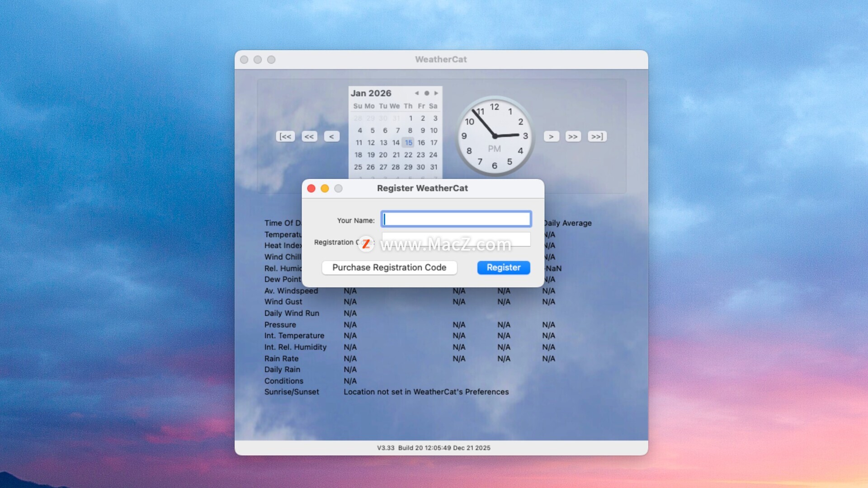Select January 22 in the calendar
The height and width of the screenshot is (488, 868).
click(408, 155)
